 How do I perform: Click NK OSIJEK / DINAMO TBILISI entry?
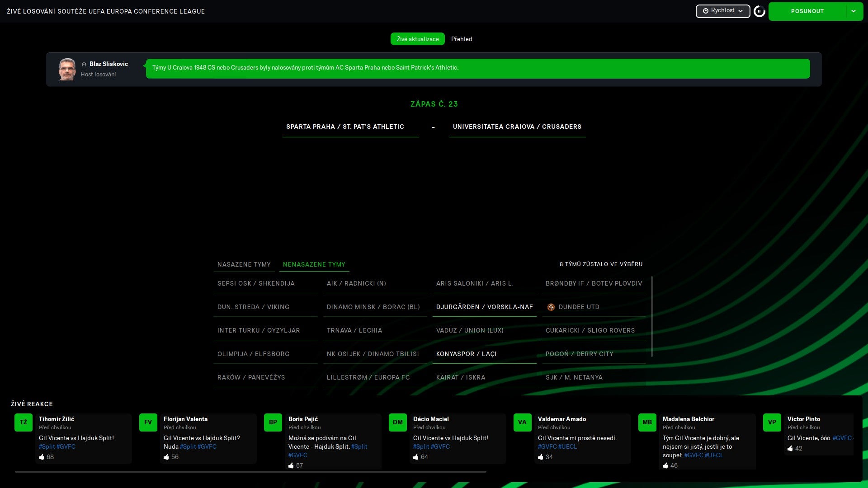pos(375,354)
